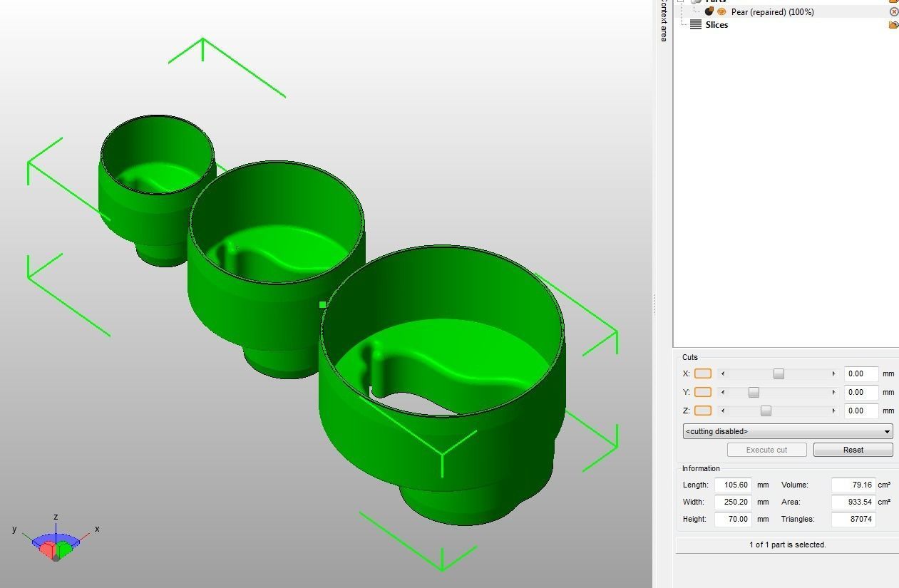Click the Z slider right arrow
Screen dimensions: 899x588
point(833,411)
